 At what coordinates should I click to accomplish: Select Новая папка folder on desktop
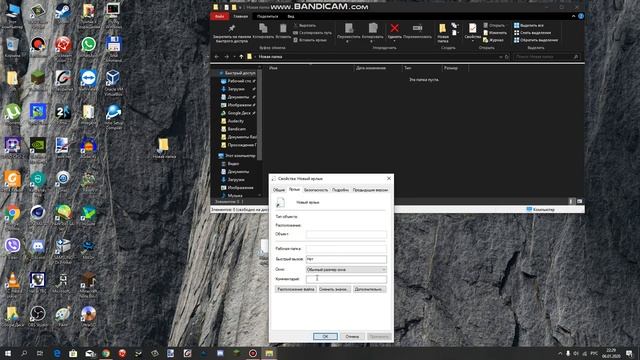pos(164,148)
